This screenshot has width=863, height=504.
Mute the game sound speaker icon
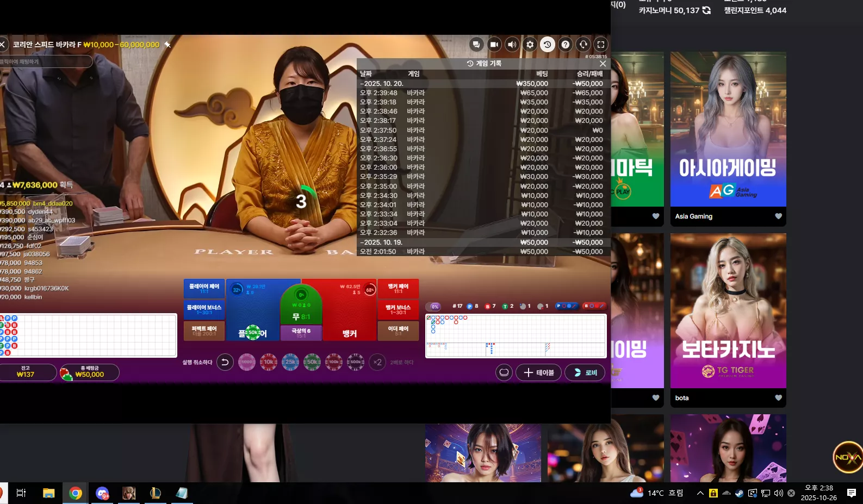point(512,45)
